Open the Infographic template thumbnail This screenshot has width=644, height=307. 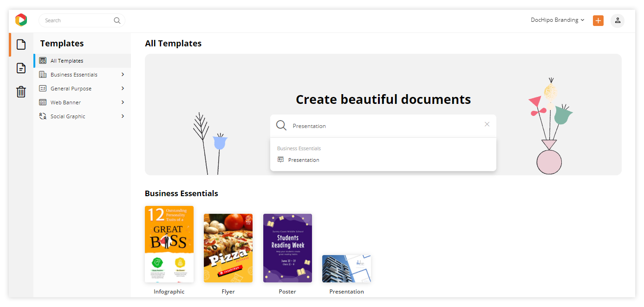pos(169,244)
